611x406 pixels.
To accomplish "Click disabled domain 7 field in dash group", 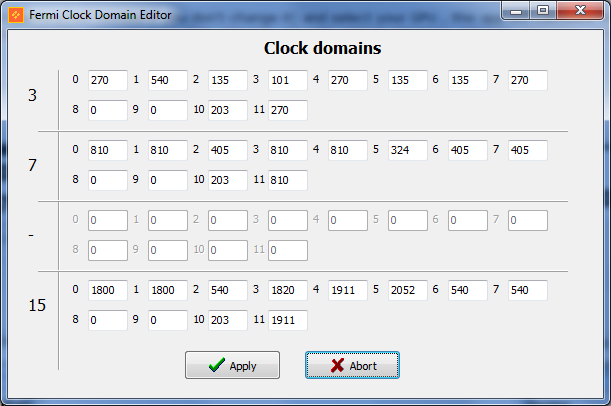I will pos(528,221).
